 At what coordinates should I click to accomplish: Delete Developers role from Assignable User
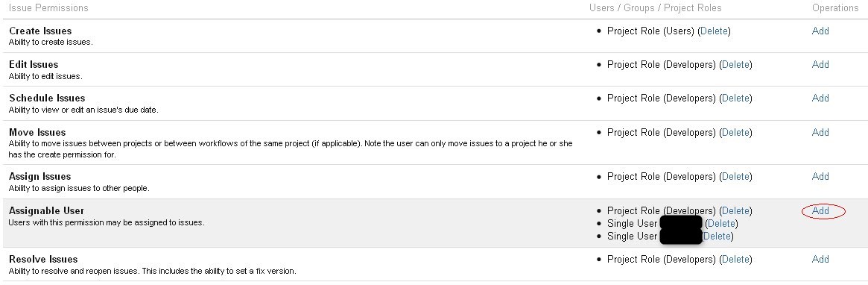click(x=735, y=210)
